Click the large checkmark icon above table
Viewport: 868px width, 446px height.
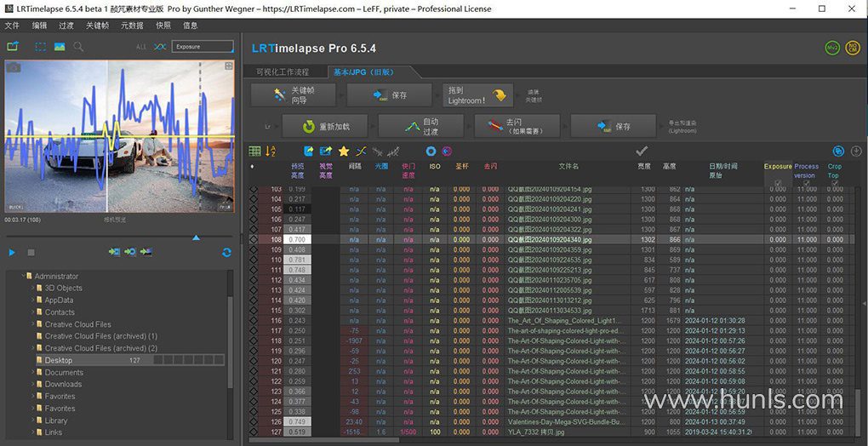pos(642,151)
